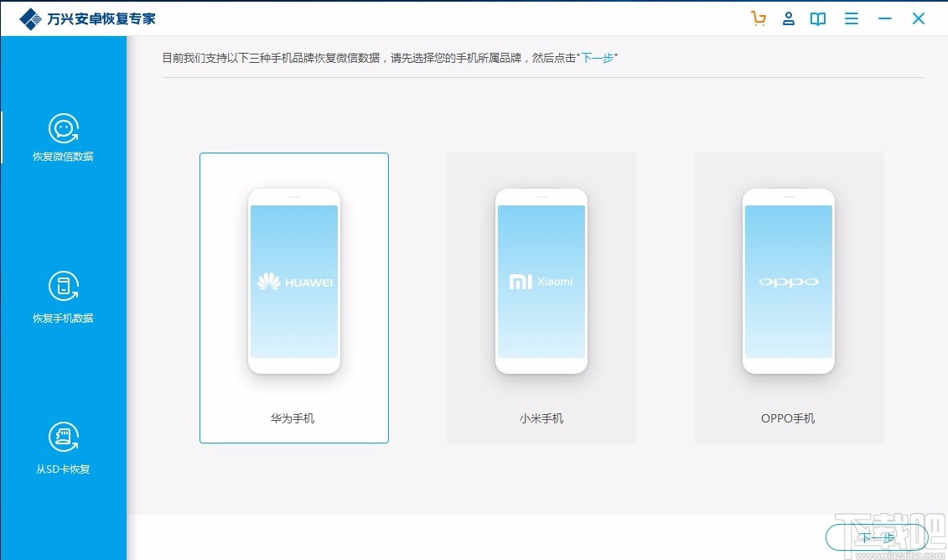Click the 万兴安卓恢复专家 title text

click(101, 18)
